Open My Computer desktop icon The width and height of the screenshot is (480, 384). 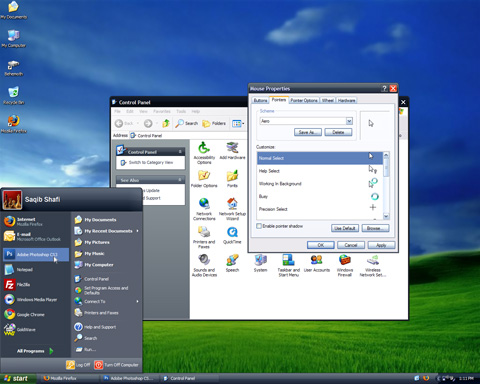coord(14,38)
